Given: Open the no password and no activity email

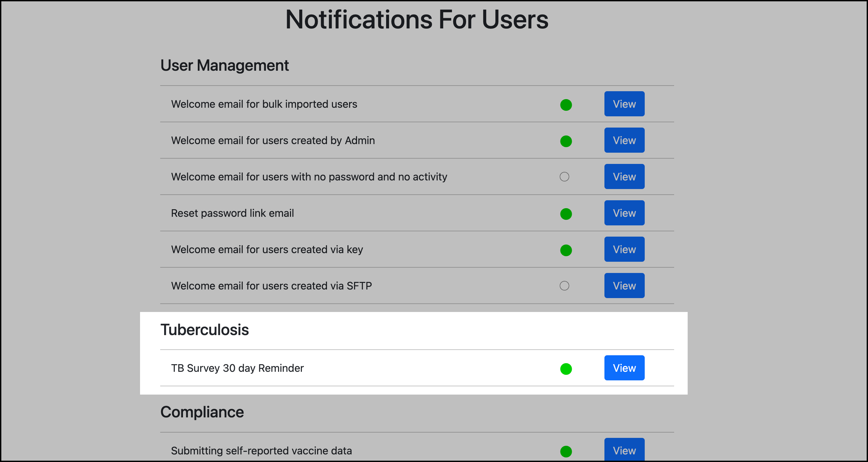Looking at the screenshot, I should click(x=624, y=176).
